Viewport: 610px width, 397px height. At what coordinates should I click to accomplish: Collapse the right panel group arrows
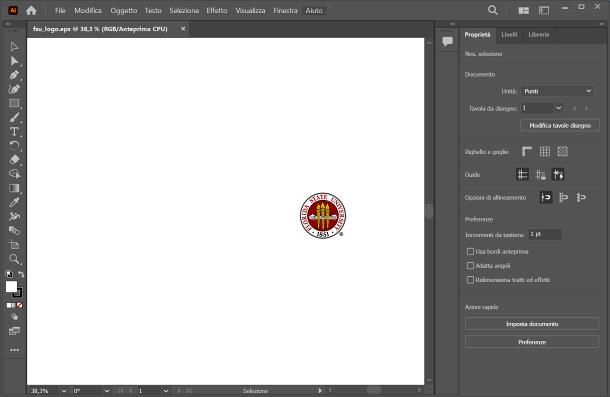(x=601, y=24)
